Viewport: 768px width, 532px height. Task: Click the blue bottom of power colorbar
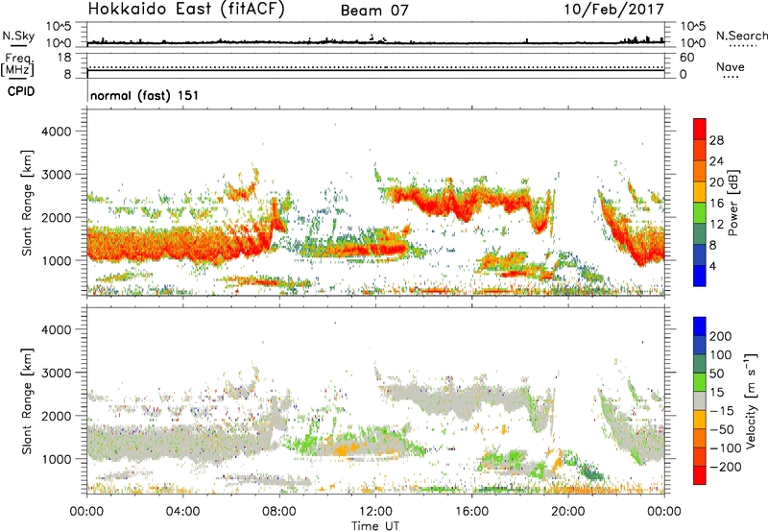[700, 277]
